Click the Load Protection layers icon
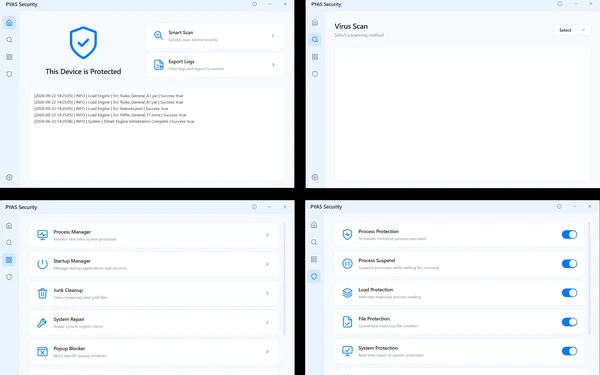Image resolution: width=600 pixels, height=375 pixels. tap(347, 293)
